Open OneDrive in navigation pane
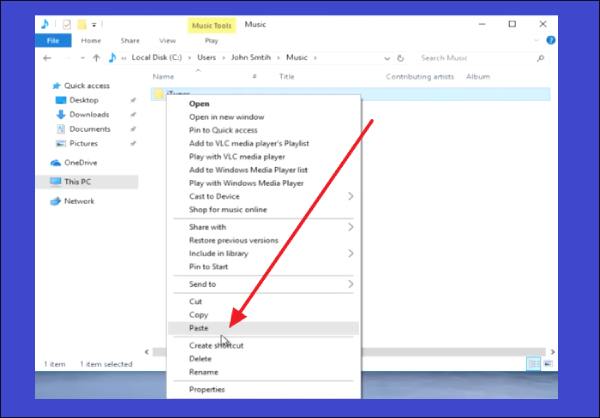This screenshot has height=418, width=600. coord(80,162)
